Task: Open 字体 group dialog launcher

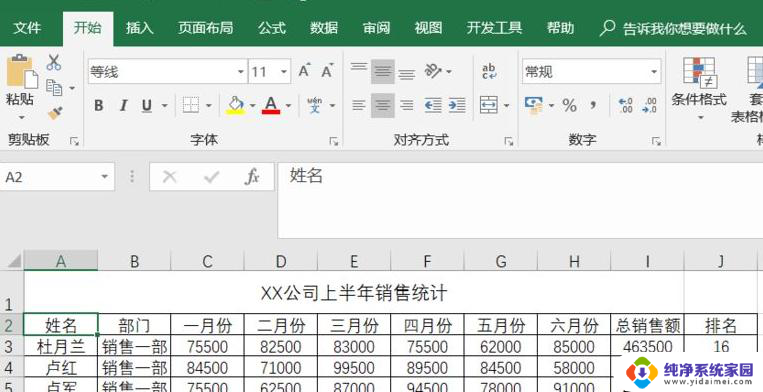Action: [x=334, y=142]
